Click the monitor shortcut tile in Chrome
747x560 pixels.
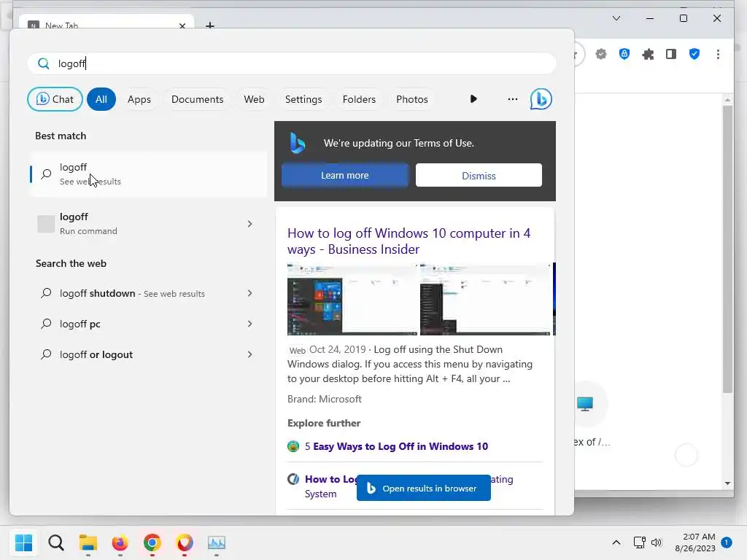coord(585,404)
